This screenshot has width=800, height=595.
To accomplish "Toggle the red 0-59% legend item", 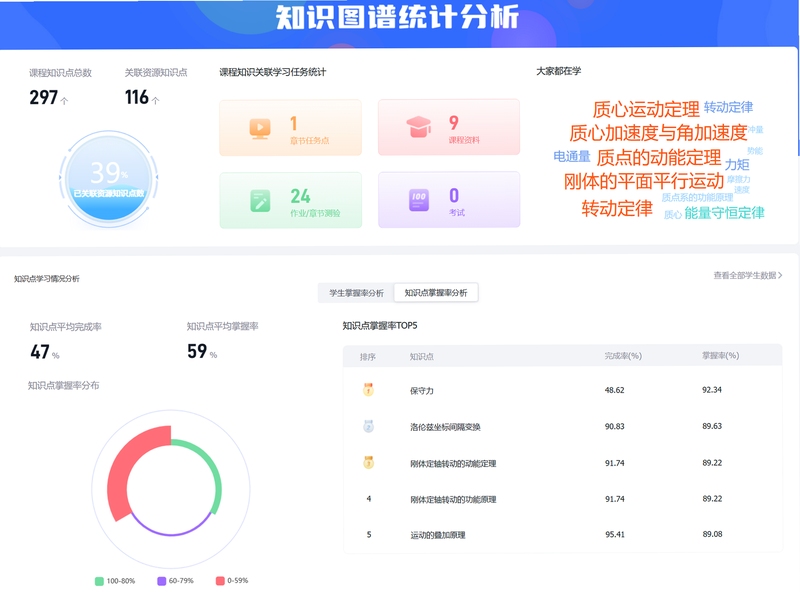I will click(232, 581).
